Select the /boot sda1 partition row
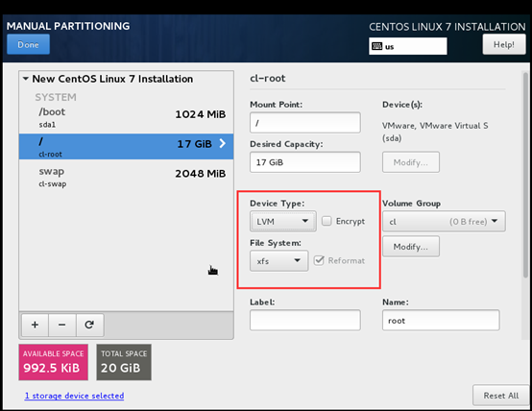 click(x=126, y=117)
